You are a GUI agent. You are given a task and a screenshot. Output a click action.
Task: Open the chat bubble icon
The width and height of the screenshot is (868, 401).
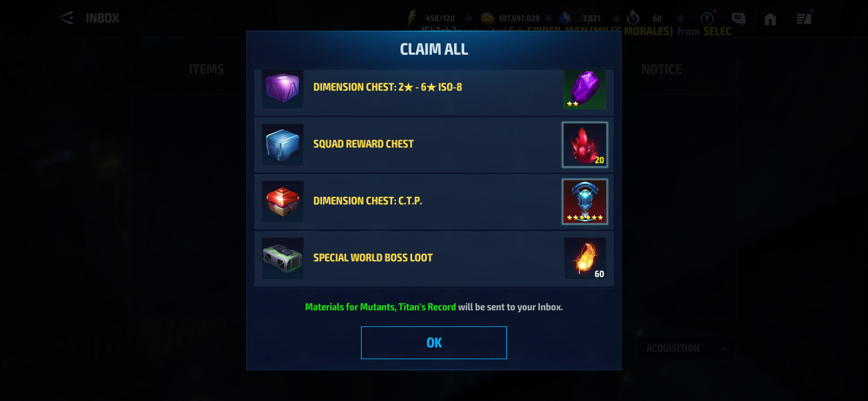pos(738,19)
